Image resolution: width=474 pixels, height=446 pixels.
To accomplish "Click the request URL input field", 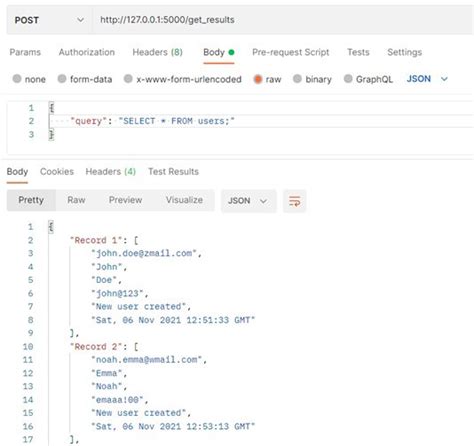I will click(283, 20).
